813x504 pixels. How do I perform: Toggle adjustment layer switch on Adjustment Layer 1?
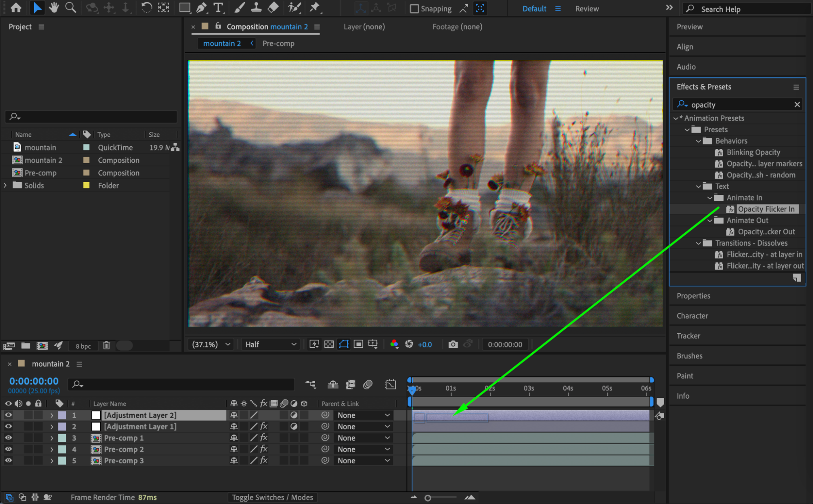pyautogui.click(x=294, y=426)
